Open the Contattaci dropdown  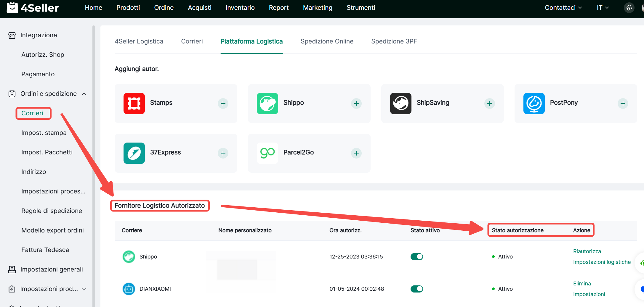[x=563, y=8]
